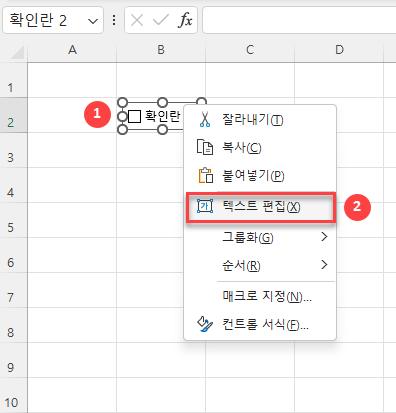Select the 순서(R) menu label
Image resolution: width=396 pixels, height=413 pixels.
tap(241, 265)
